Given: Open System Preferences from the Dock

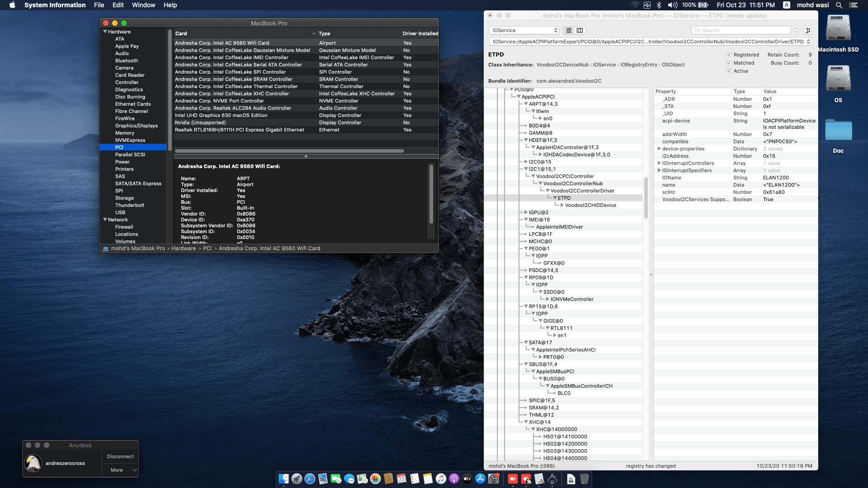Looking at the screenshot, I should (494, 479).
